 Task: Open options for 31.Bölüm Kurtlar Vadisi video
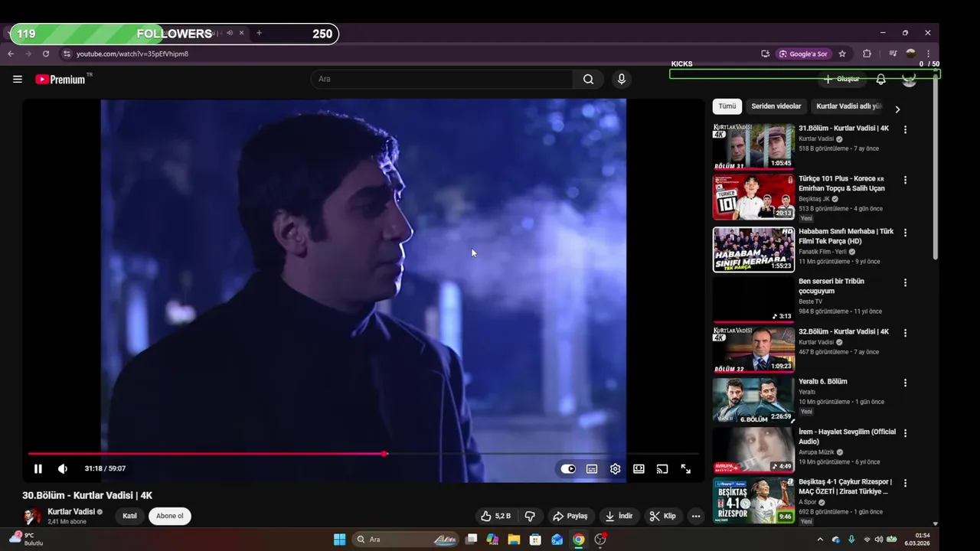coord(905,130)
